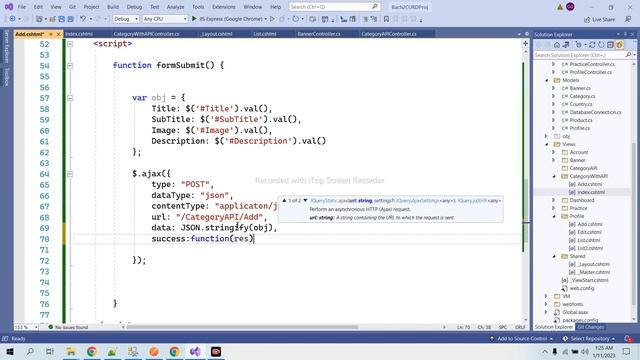Click the Solution Explorer search magnifier icon
The width and height of the screenshot is (640, 360).
(628, 55)
